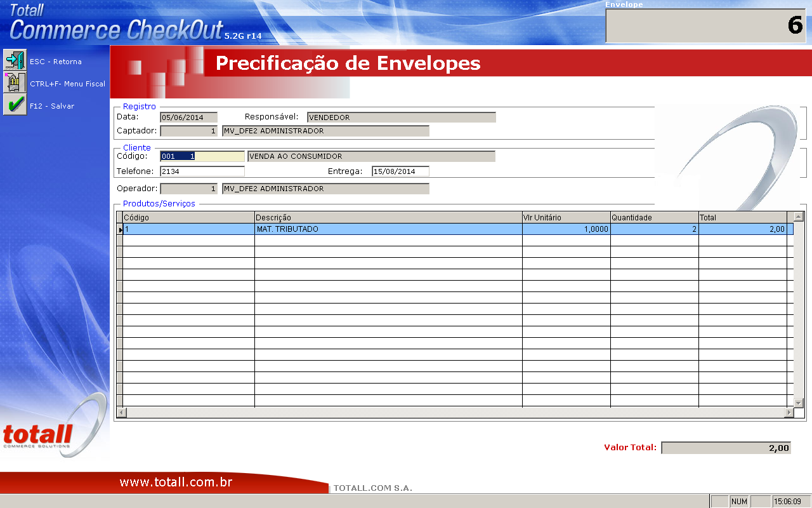Click the 'F12 - Salvar' label
The image size is (812, 508).
(52, 106)
